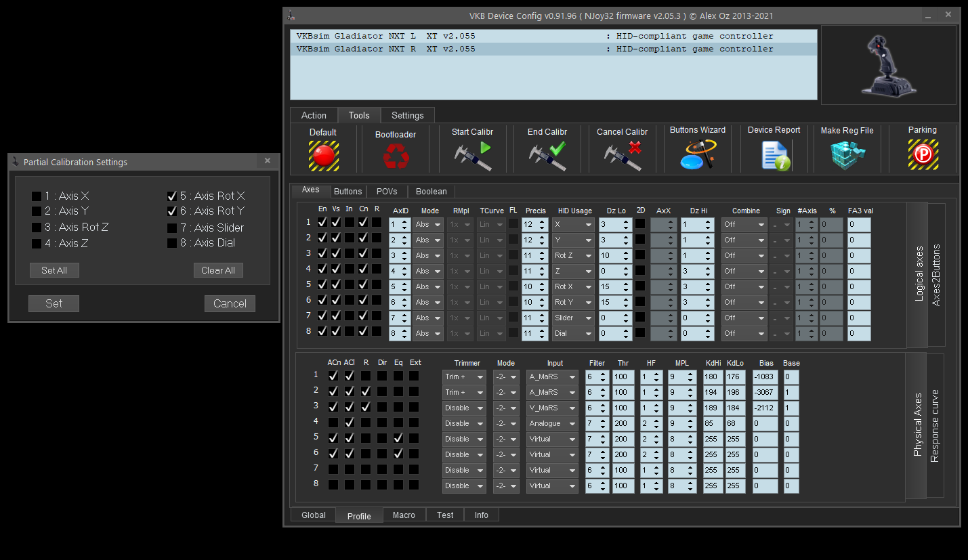Uncheck the 5 : Axis Rot X checkbox
Screen dimensions: 968x560
(172, 196)
